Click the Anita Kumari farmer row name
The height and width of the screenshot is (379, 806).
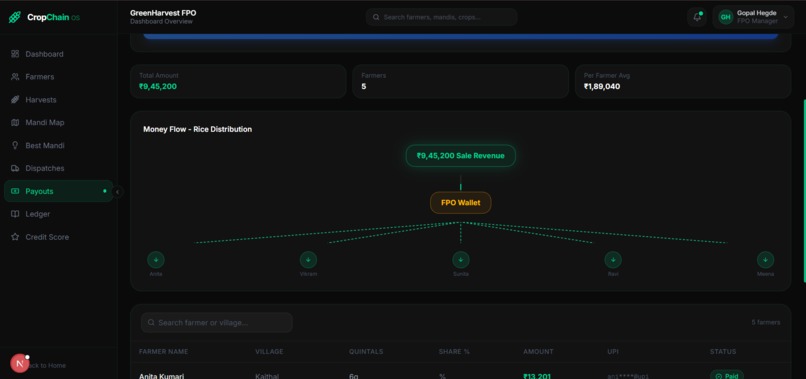point(161,375)
